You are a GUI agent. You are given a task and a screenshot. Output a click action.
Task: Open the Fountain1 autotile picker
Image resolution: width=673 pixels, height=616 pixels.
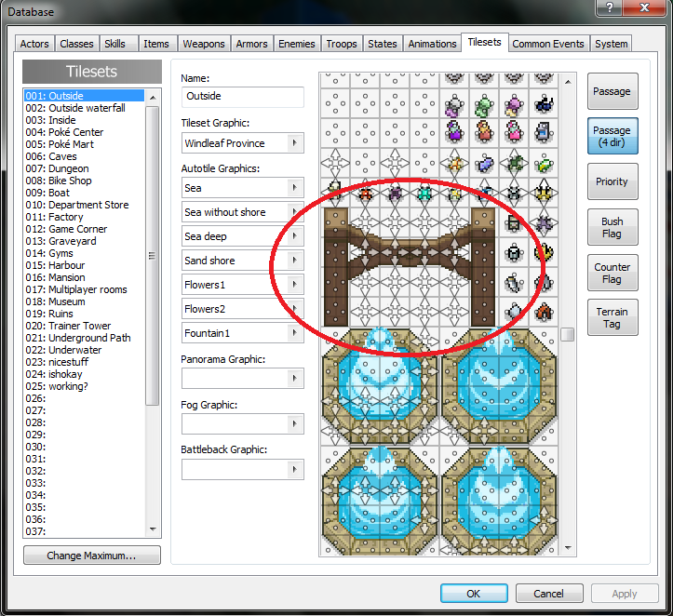pyautogui.click(x=294, y=333)
